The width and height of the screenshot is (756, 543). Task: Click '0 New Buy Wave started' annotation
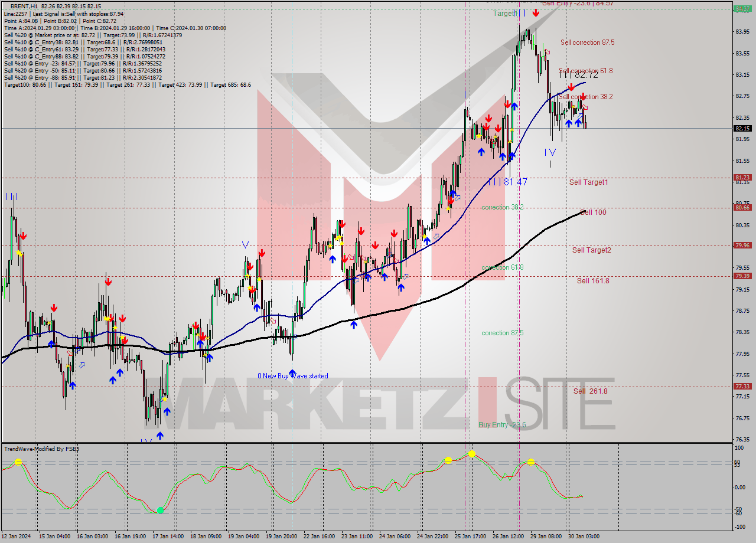coord(293,376)
